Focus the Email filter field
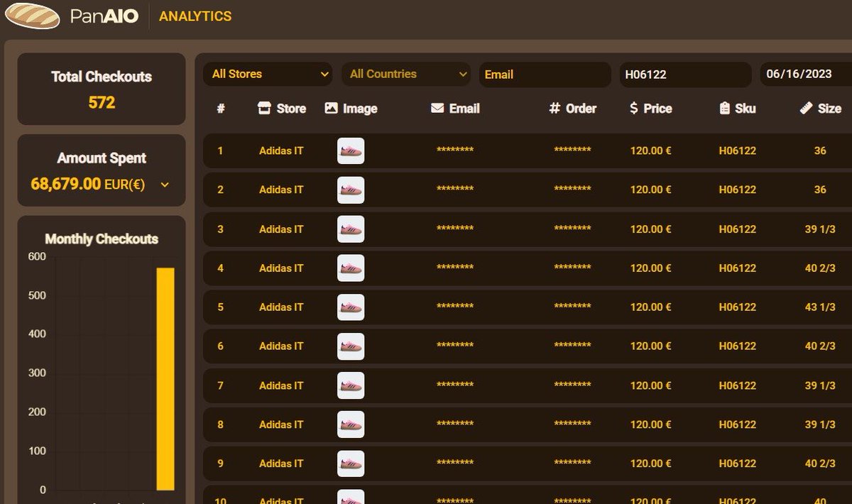The width and height of the screenshot is (852, 504). (545, 75)
